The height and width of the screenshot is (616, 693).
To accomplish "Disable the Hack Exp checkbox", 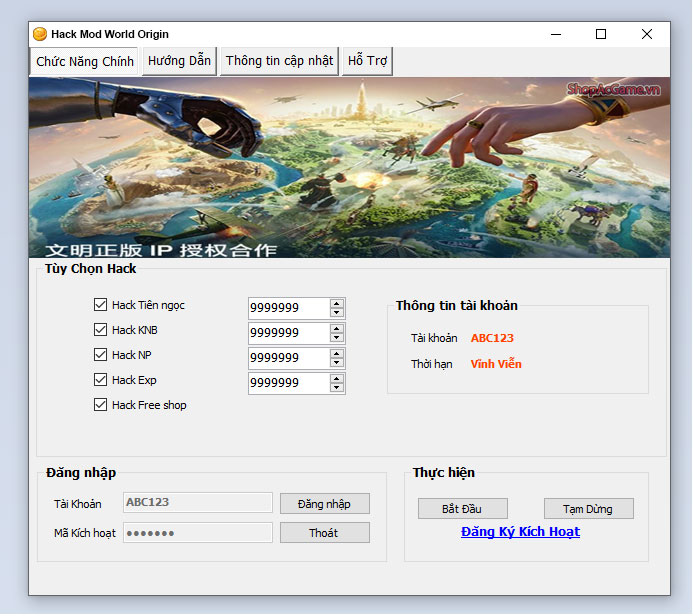I will tap(100, 380).
